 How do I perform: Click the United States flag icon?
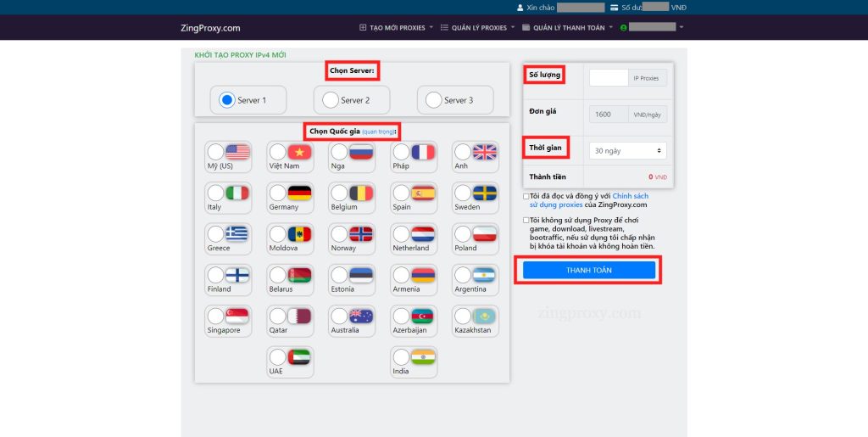pos(238,152)
